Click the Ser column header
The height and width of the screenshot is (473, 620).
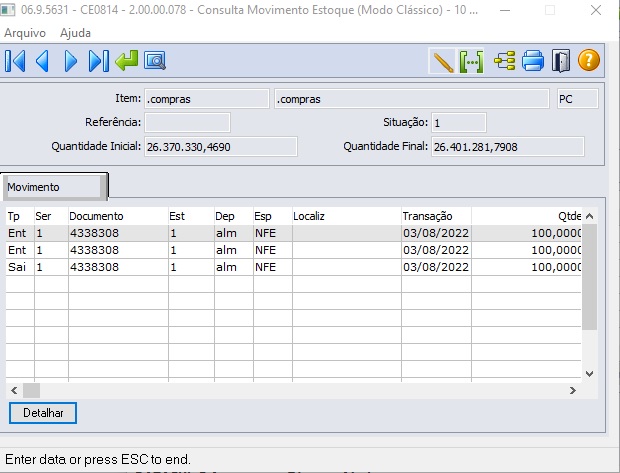tap(51, 216)
